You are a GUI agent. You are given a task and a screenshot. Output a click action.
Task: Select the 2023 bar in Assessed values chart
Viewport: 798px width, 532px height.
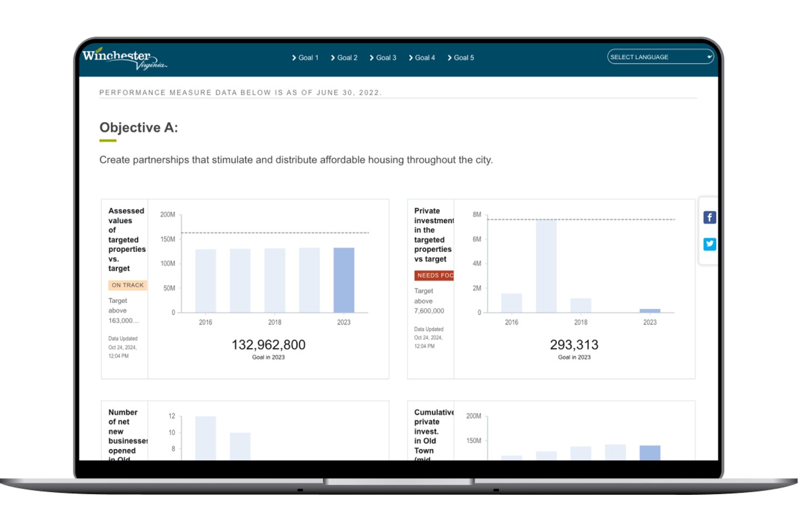click(x=344, y=280)
